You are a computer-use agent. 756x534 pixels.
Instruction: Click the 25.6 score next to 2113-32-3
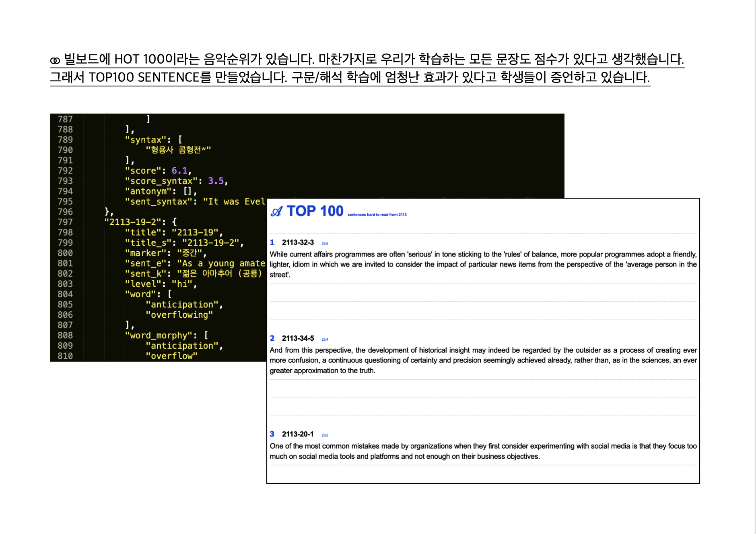pyautogui.click(x=325, y=244)
